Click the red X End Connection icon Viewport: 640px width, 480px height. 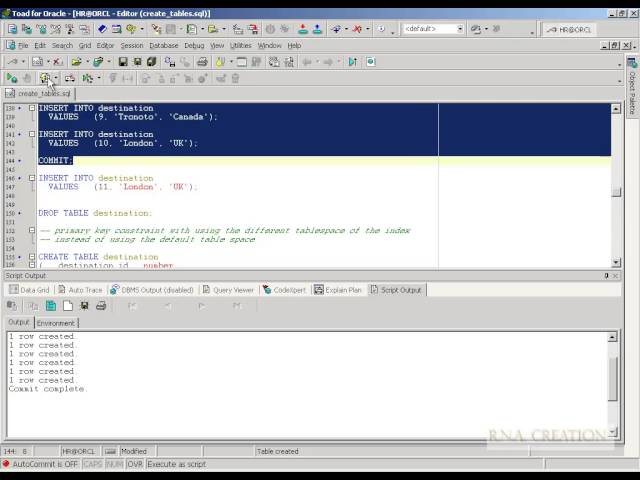[x=357, y=29]
